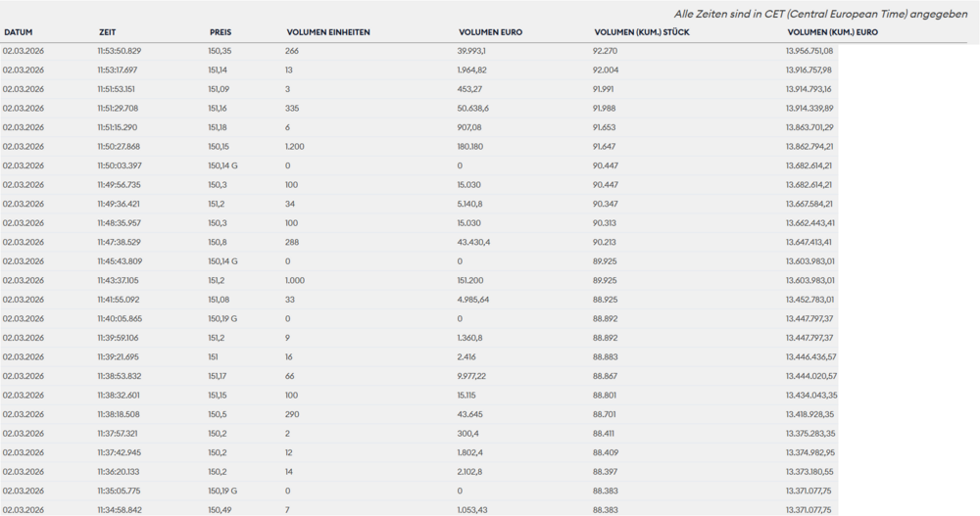The height and width of the screenshot is (516, 980).
Task: Select the trade at time 11:43:37.105
Action: [418, 280]
